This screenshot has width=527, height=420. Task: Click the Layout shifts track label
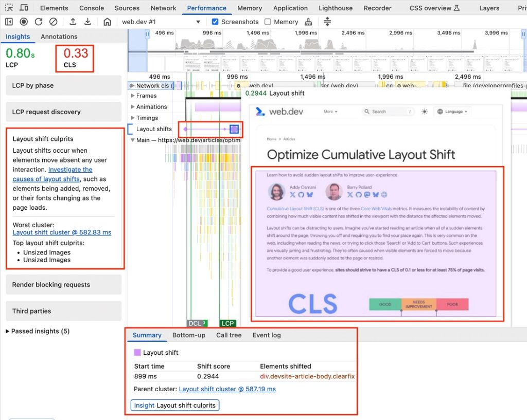click(x=153, y=129)
